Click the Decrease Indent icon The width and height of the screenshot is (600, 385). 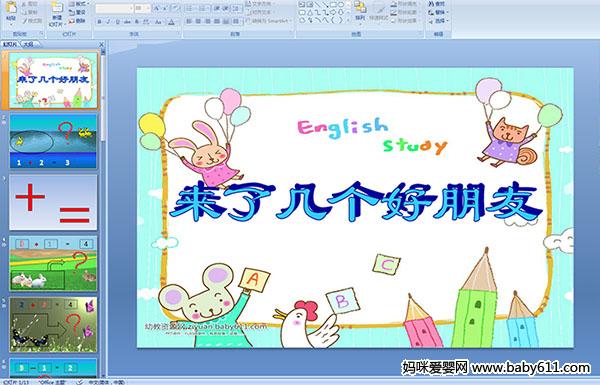(216, 8)
